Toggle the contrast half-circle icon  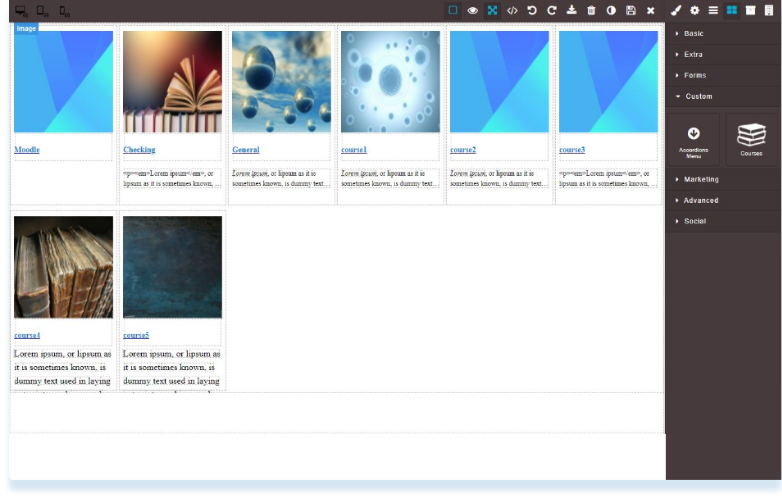(611, 10)
